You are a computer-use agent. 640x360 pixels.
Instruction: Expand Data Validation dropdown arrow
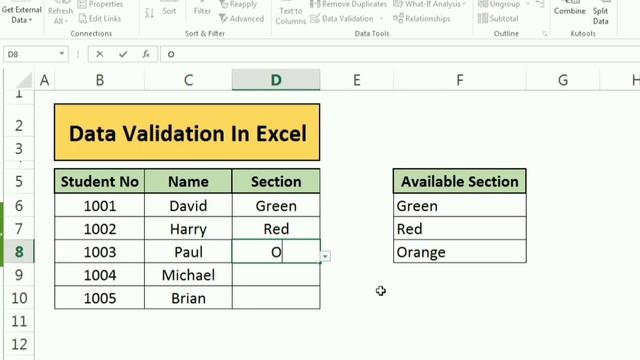click(382, 18)
